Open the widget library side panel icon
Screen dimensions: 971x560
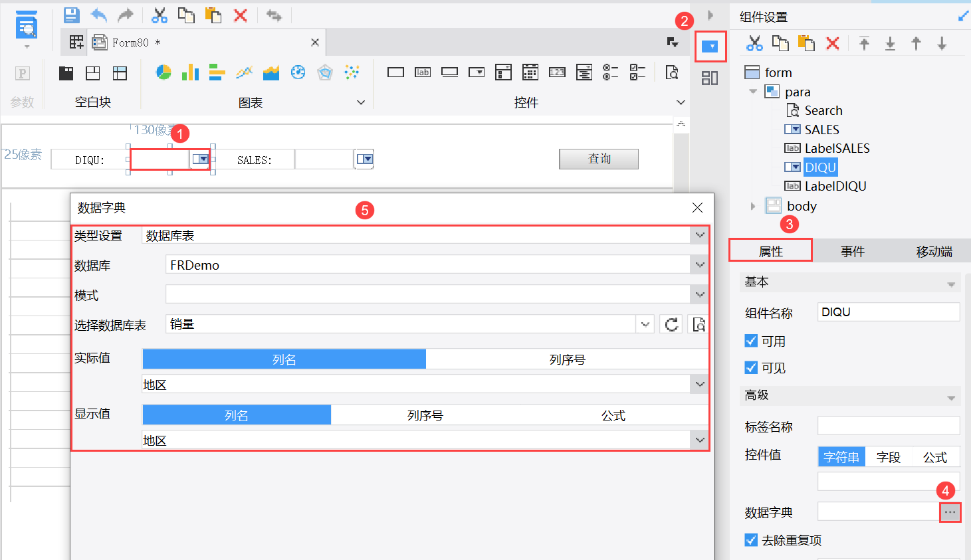pyautogui.click(x=710, y=78)
